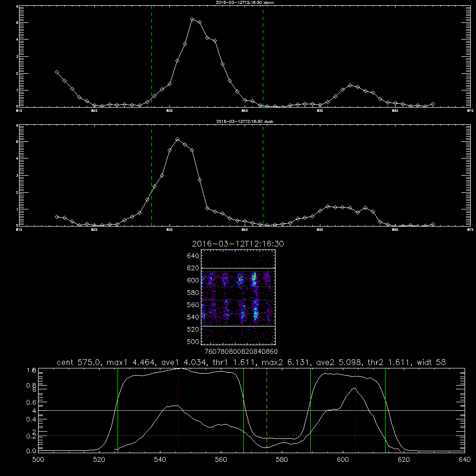Screen dimensions: 476x476
Task: Select the 'widt 58' value in stats line
Action: click(x=431, y=362)
